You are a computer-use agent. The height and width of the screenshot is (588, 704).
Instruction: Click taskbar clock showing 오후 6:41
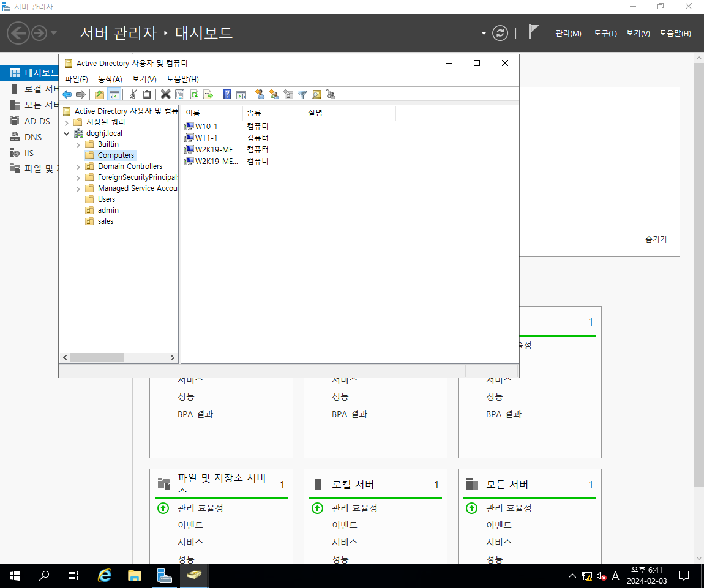click(646, 575)
